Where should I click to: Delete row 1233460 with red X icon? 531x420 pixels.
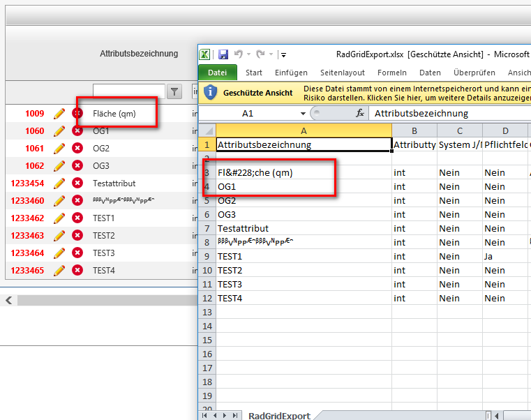click(x=77, y=200)
